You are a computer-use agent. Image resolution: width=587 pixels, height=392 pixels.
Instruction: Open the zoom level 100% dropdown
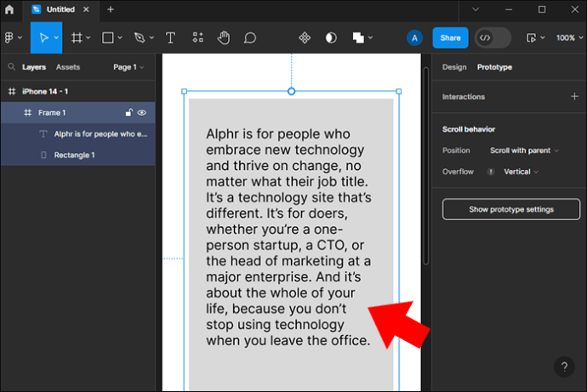(x=568, y=37)
